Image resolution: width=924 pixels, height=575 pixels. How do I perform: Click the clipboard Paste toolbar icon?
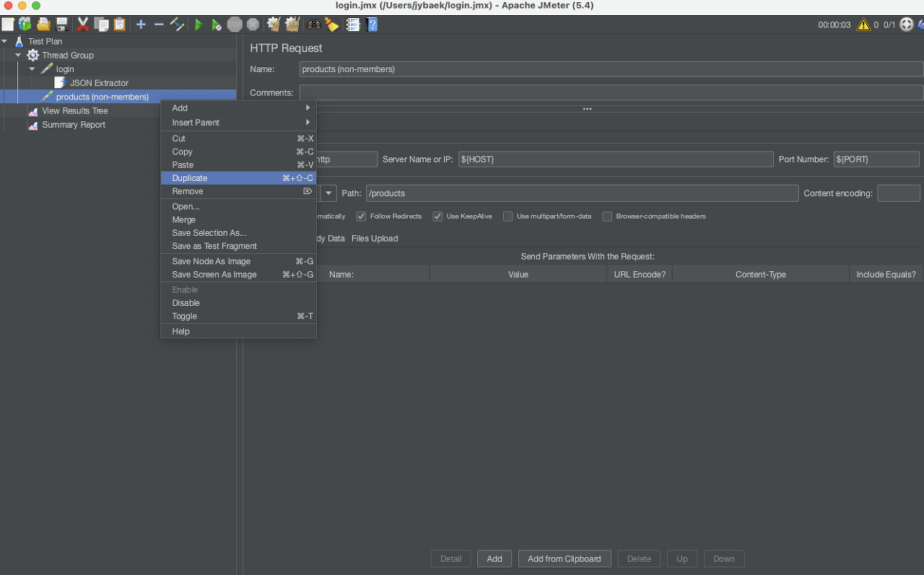(120, 25)
